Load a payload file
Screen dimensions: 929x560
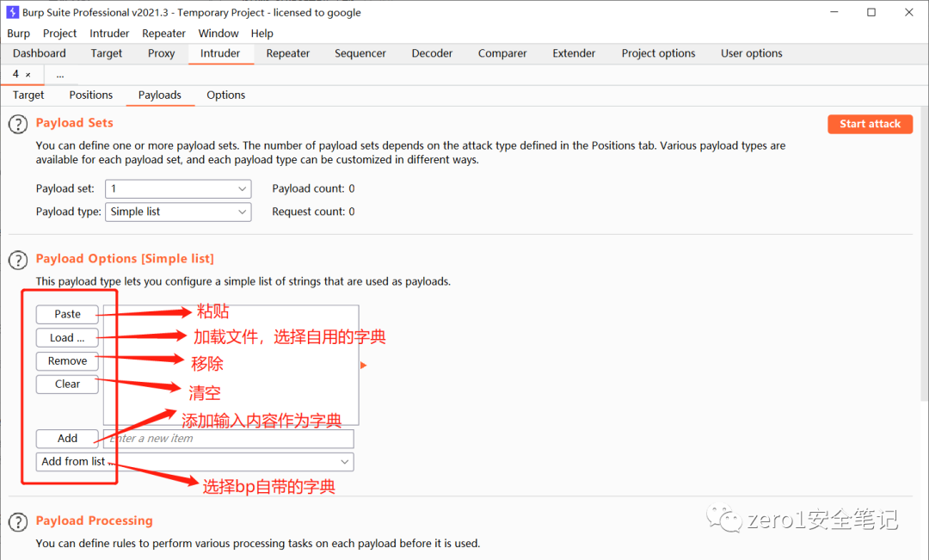[x=67, y=338]
